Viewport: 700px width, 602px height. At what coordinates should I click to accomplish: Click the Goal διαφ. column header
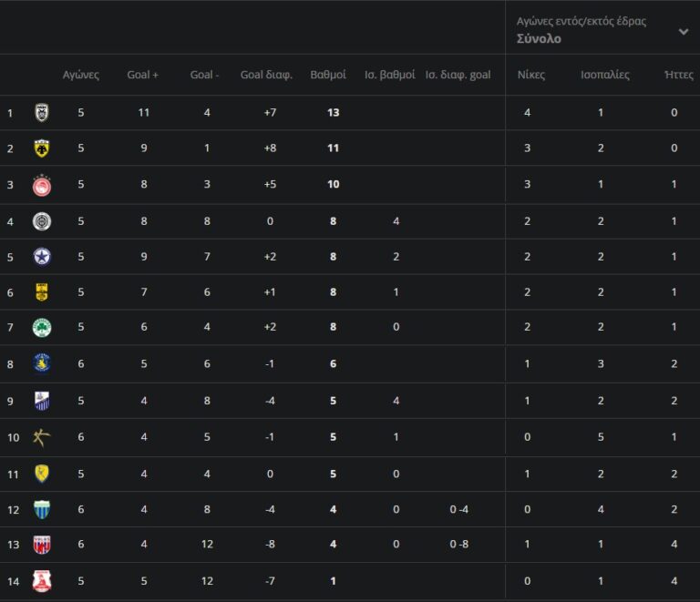coord(266,76)
